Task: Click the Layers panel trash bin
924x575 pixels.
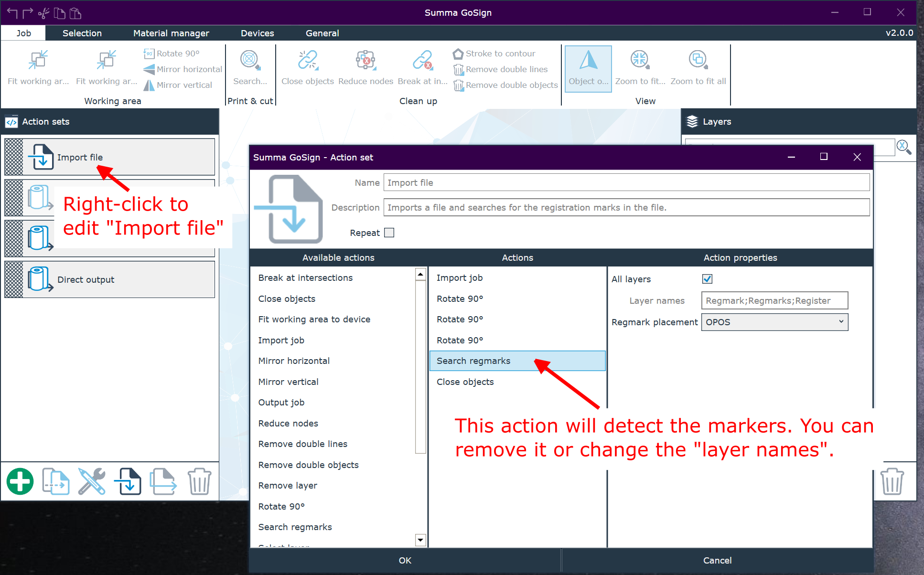Action: click(892, 481)
